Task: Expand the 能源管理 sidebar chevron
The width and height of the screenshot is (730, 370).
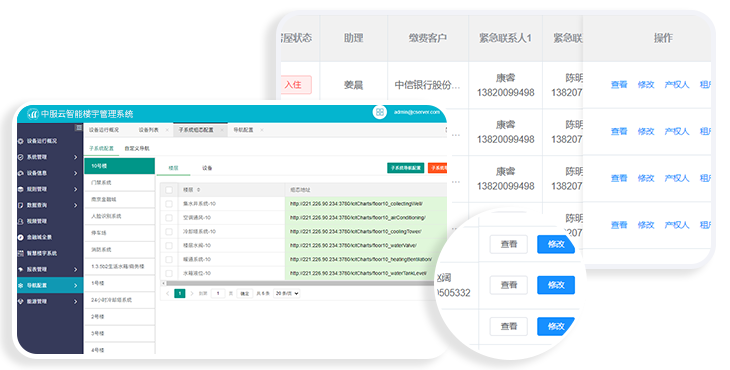Action: (75, 302)
